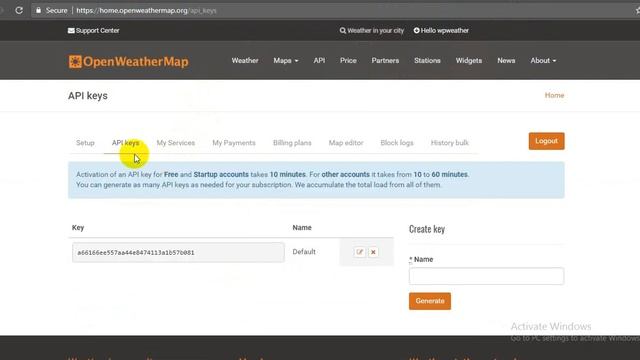Switch to the Setup tab
Screen dimensions: 640x360
tap(85, 143)
